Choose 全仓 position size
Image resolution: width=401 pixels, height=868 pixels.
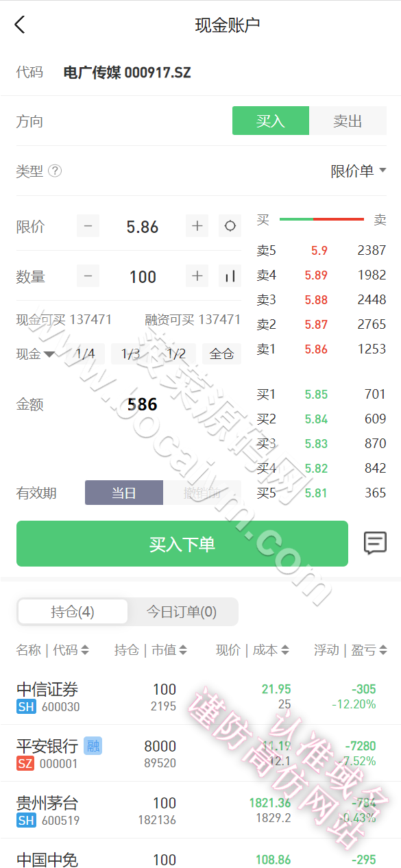pyautogui.click(x=222, y=354)
